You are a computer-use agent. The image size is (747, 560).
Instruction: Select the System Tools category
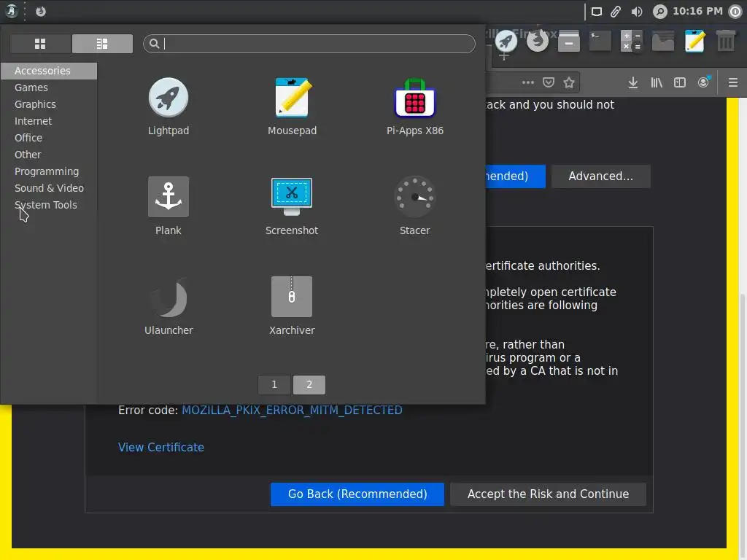click(49, 205)
